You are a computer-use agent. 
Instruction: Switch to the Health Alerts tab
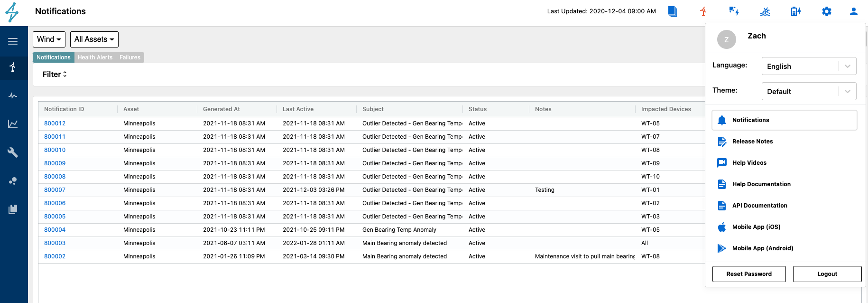[x=95, y=57]
